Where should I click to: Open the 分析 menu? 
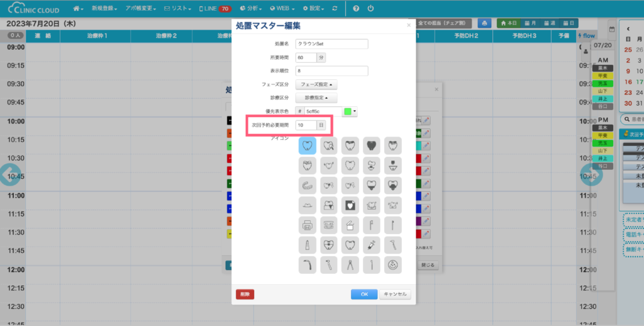(x=253, y=9)
